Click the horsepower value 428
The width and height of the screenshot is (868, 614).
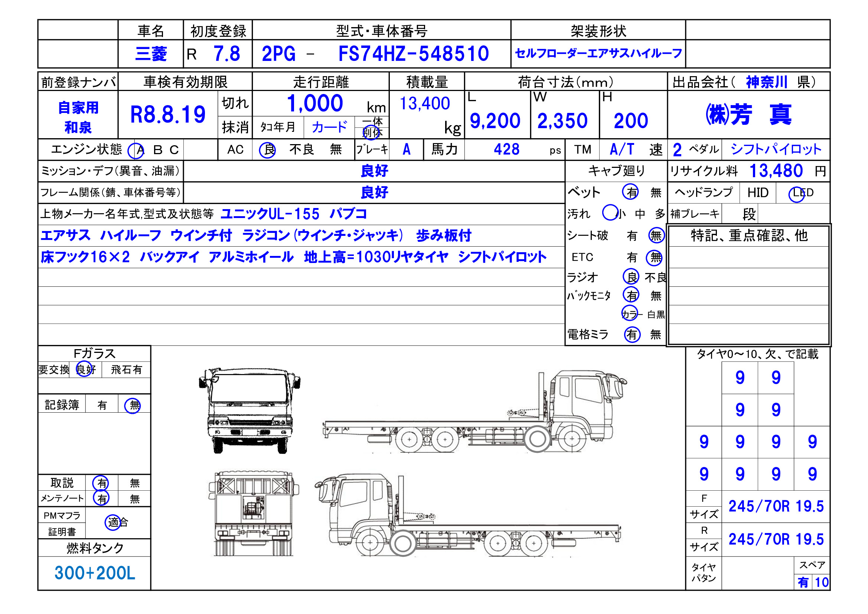(x=507, y=149)
